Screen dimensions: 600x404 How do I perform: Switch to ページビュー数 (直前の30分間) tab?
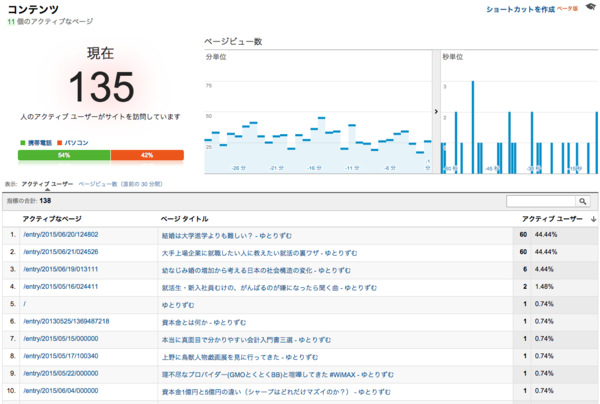[x=121, y=184]
